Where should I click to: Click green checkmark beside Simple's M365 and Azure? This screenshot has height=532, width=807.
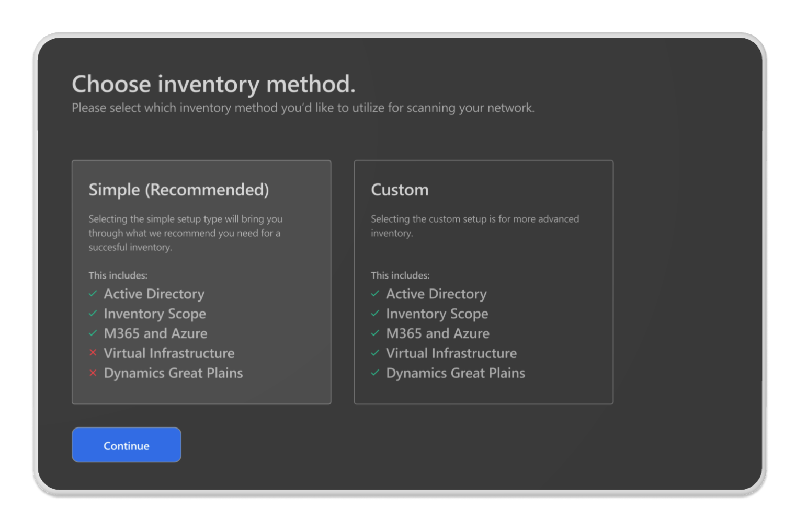click(x=93, y=333)
